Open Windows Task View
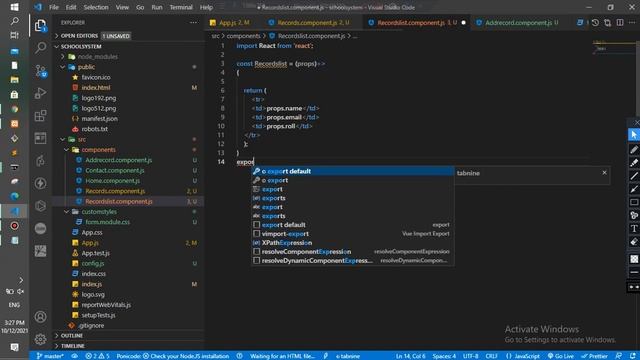Image resolution: width=640 pixels, height=360 pixels. (x=14, y=36)
